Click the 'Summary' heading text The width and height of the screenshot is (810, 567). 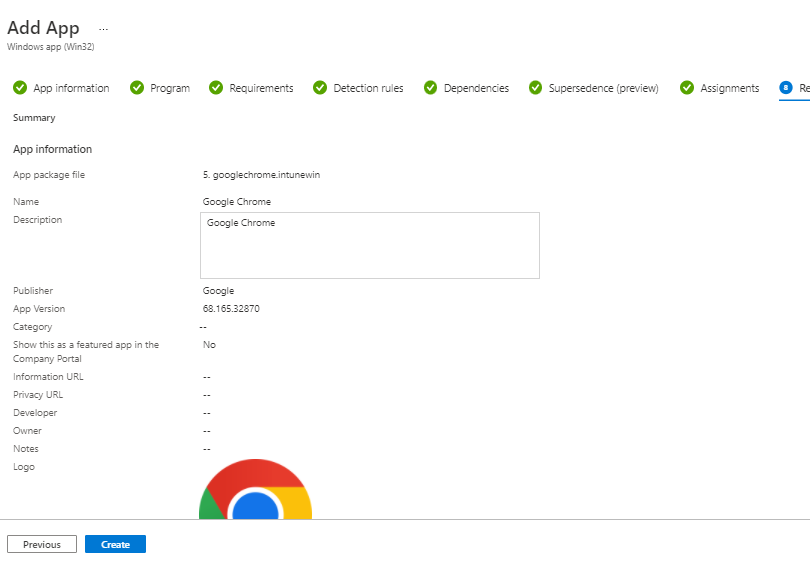34,118
